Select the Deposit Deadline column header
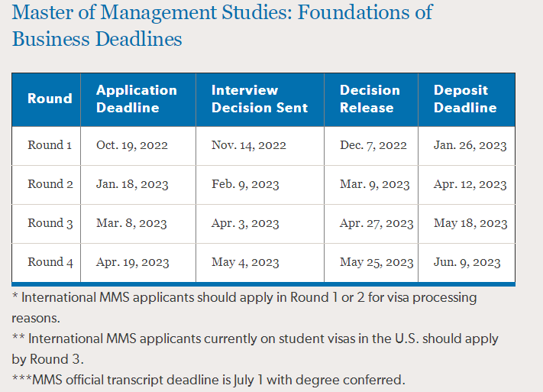The image size is (543, 392). [465, 99]
